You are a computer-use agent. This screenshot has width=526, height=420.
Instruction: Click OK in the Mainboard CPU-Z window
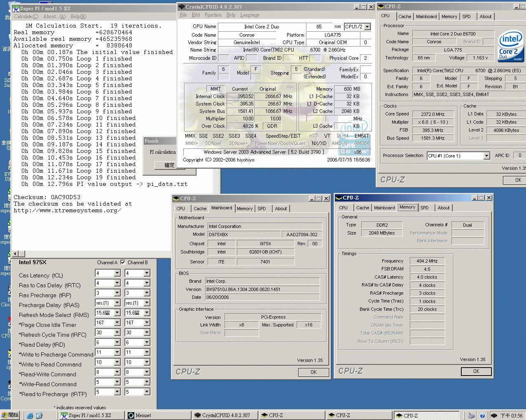click(x=313, y=372)
